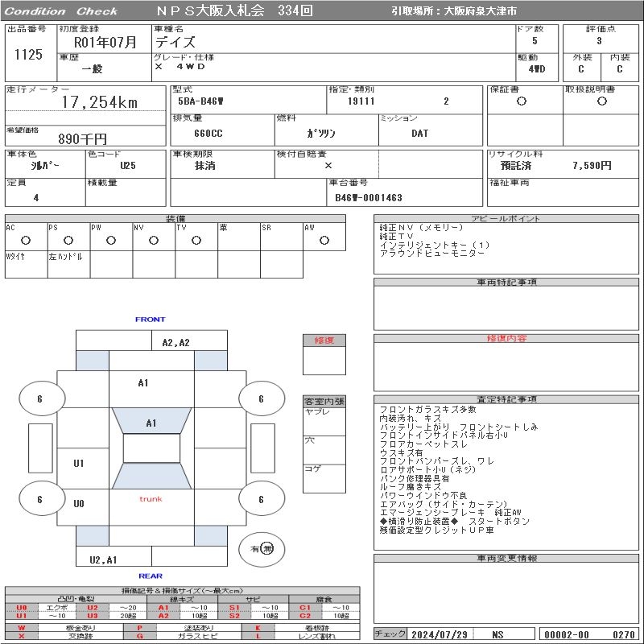Click the circle mark under 取扱説明書
Viewport: 644px width, 644px height.
coord(602,101)
